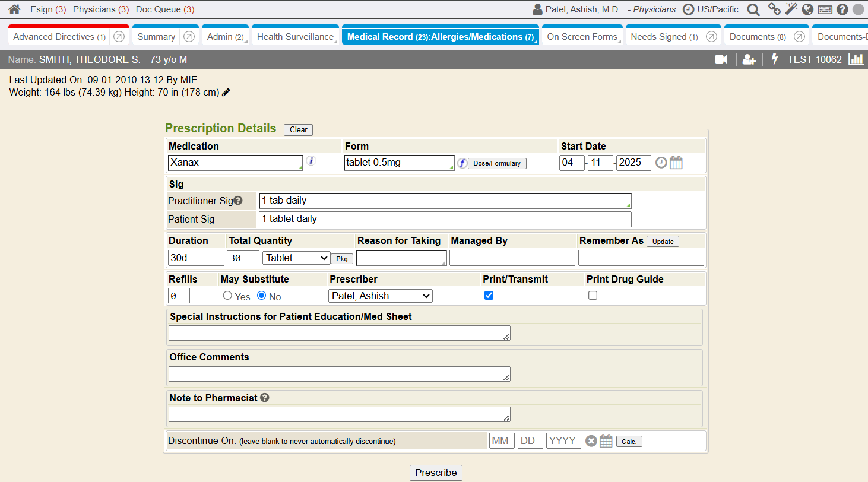The height and width of the screenshot is (482, 868).
Task: Click the video camera icon
Action: pyautogui.click(x=721, y=59)
